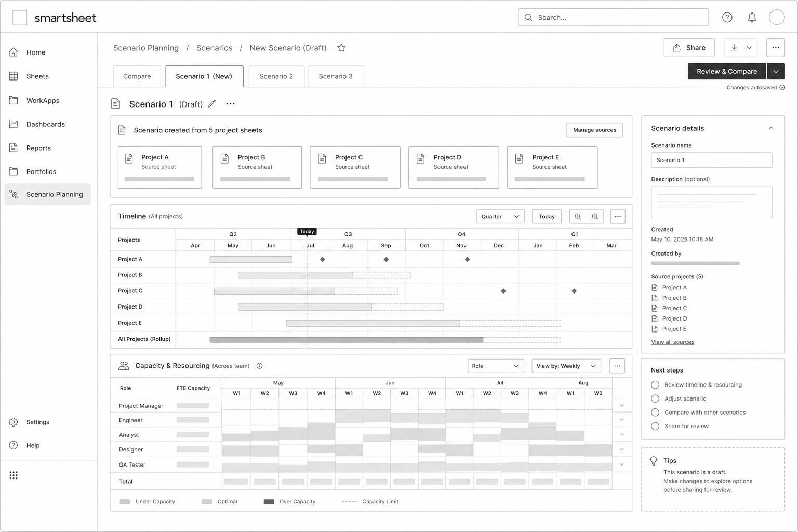Expand the QA Tester row chevron

tap(622, 464)
